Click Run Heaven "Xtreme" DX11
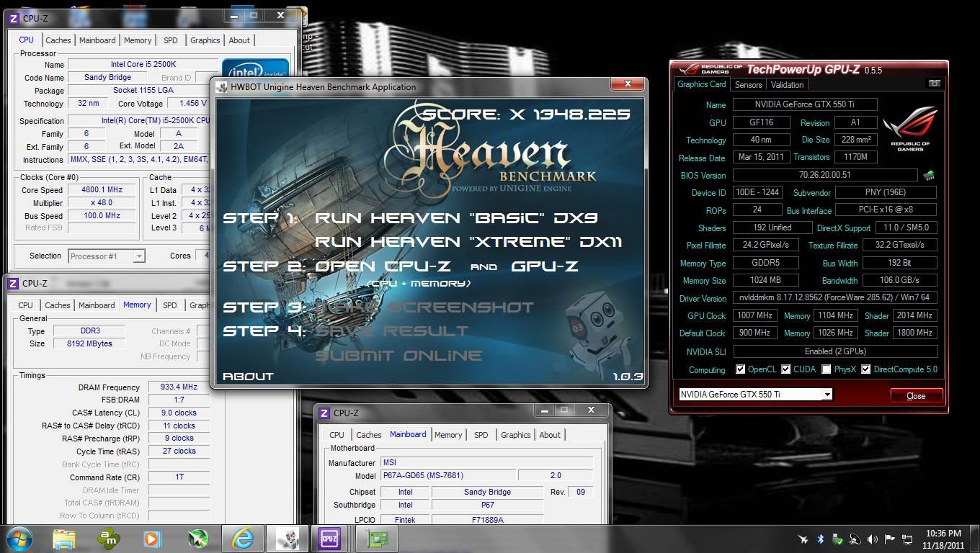This screenshot has height=553, width=980. [x=468, y=242]
